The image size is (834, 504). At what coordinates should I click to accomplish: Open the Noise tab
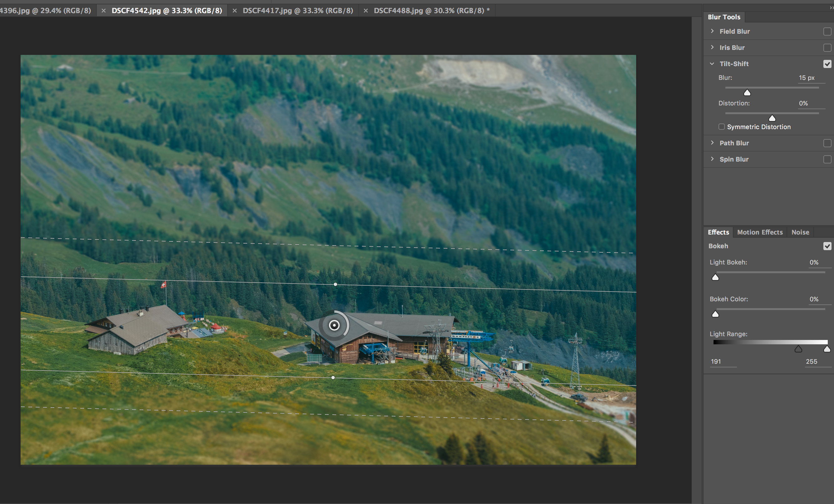pyautogui.click(x=800, y=232)
